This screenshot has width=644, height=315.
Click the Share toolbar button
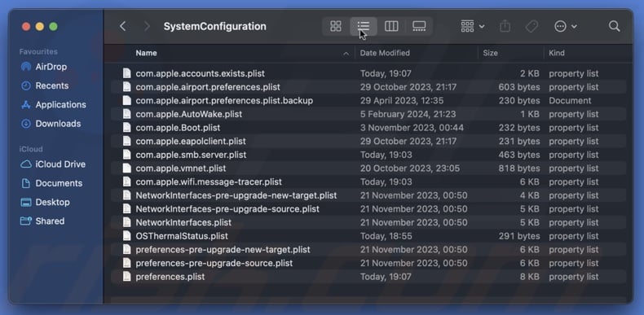505,26
